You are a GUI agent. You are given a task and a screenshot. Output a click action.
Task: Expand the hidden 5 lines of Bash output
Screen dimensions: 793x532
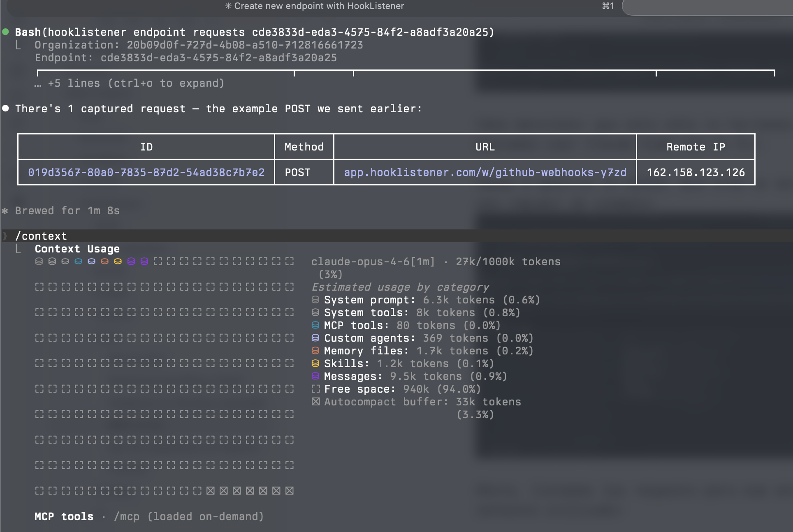128,83
